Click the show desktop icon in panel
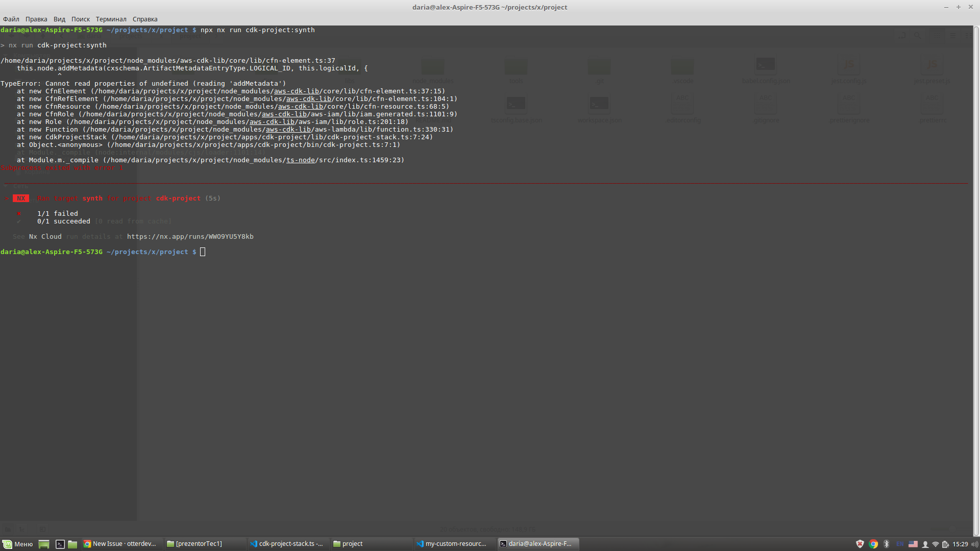This screenshot has width=980, height=551. point(44,544)
